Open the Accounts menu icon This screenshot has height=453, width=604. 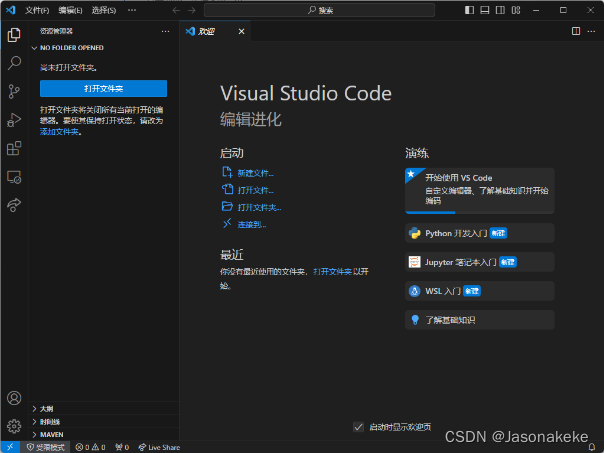14,398
